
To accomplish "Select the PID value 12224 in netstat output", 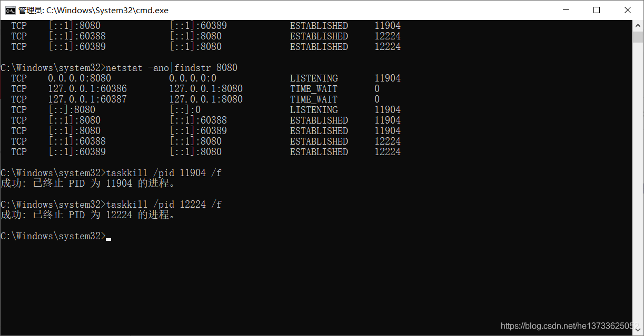I will tap(388, 141).
